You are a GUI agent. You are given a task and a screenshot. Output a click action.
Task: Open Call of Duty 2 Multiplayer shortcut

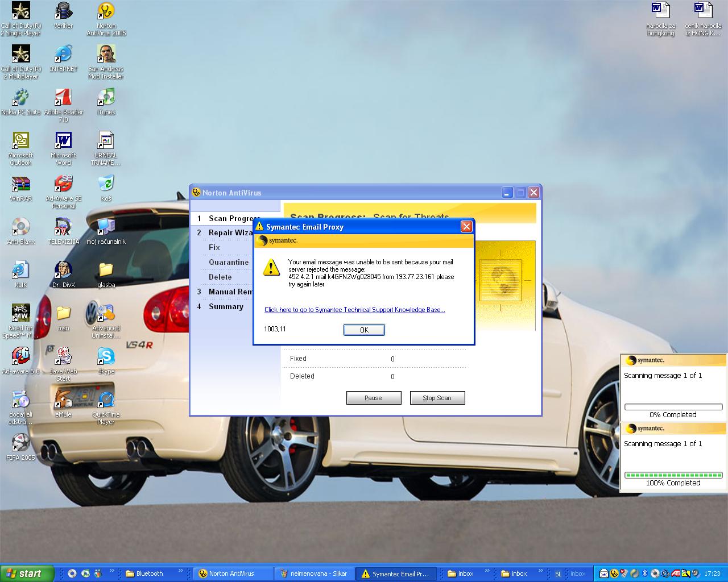point(21,62)
